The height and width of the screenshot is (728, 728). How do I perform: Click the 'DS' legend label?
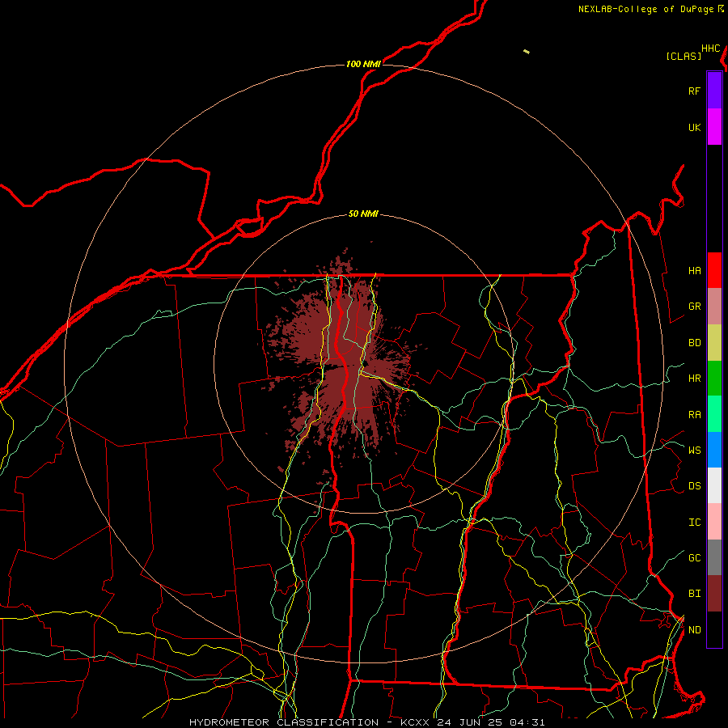[694, 486]
